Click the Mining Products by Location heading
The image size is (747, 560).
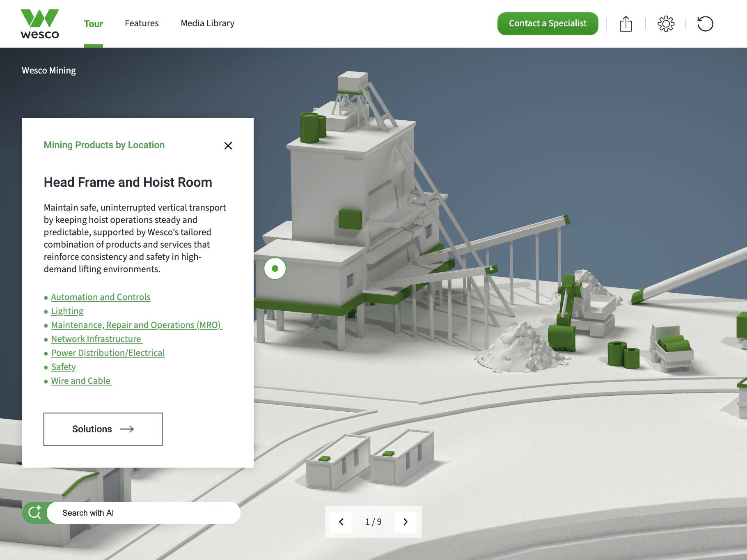[x=104, y=145]
